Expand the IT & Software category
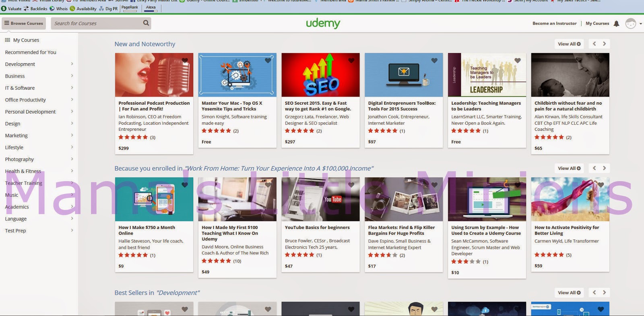 (72, 87)
